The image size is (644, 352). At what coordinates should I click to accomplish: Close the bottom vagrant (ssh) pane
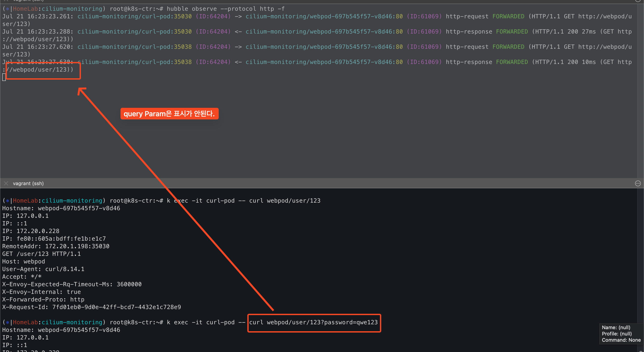point(6,183)
